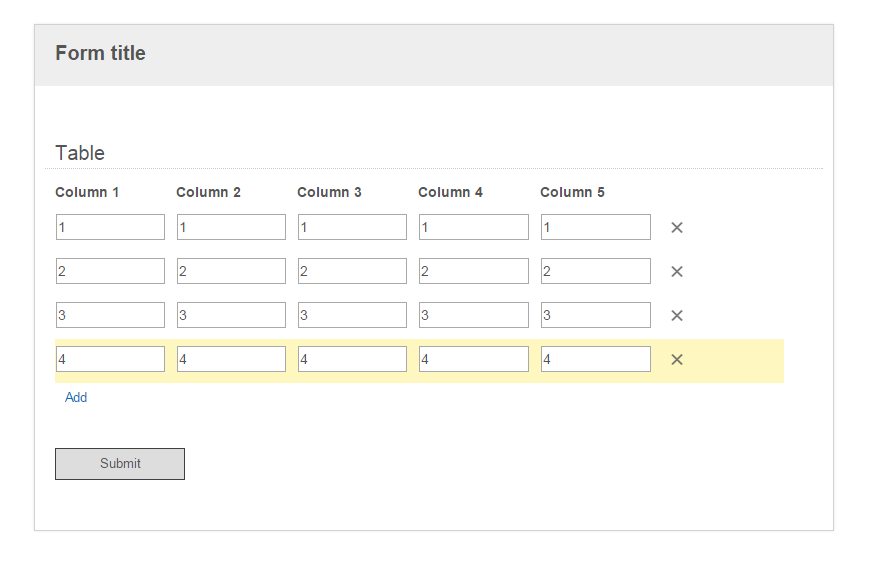870x562 pixels.
Task: Select Column 4 input in highlighted row
Action: pyautogui.click(x=474, y=359)
